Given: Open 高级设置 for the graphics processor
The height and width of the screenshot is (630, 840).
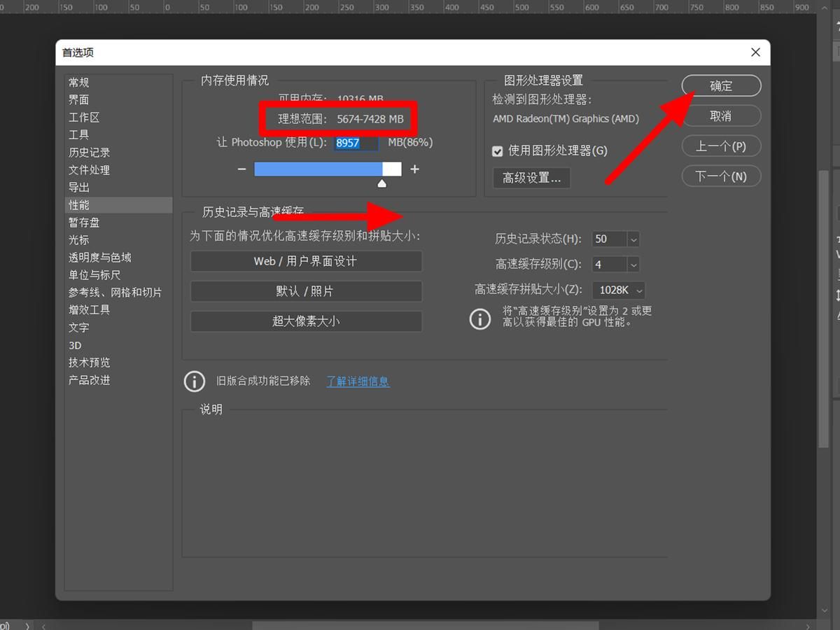Looking at the screenshot, I should point(531,178).
